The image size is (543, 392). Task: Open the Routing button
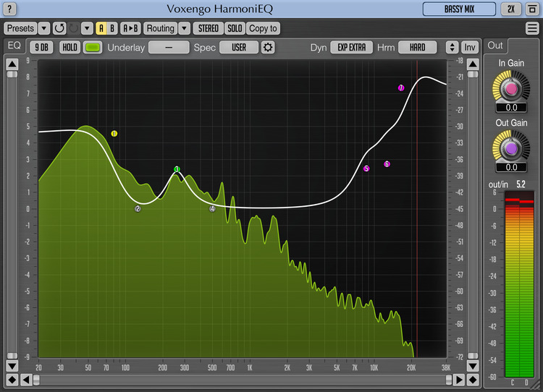click(x=160, y=28)
